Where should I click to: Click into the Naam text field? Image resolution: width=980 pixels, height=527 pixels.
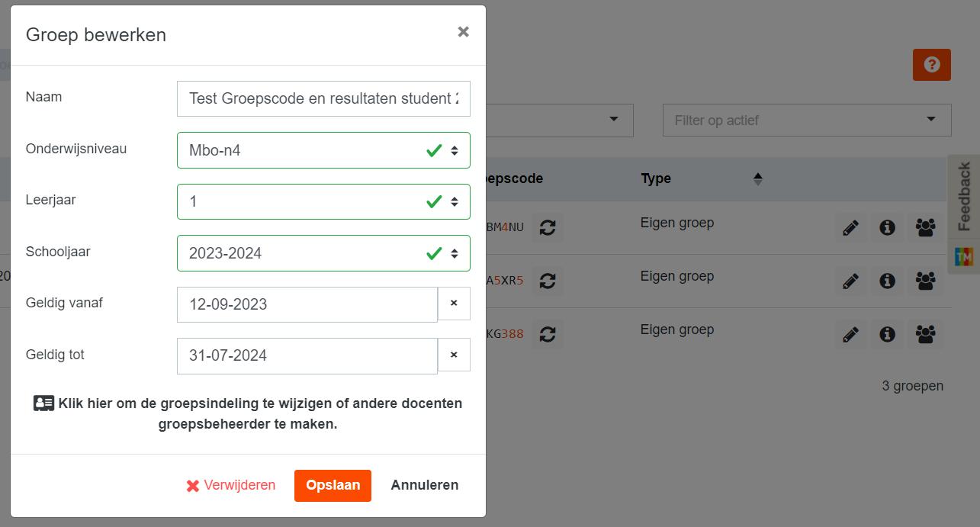pos(323,99)
